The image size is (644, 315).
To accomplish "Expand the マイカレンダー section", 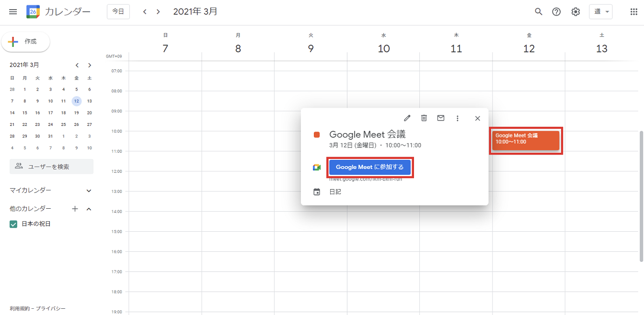I will (x=88, y=190).
